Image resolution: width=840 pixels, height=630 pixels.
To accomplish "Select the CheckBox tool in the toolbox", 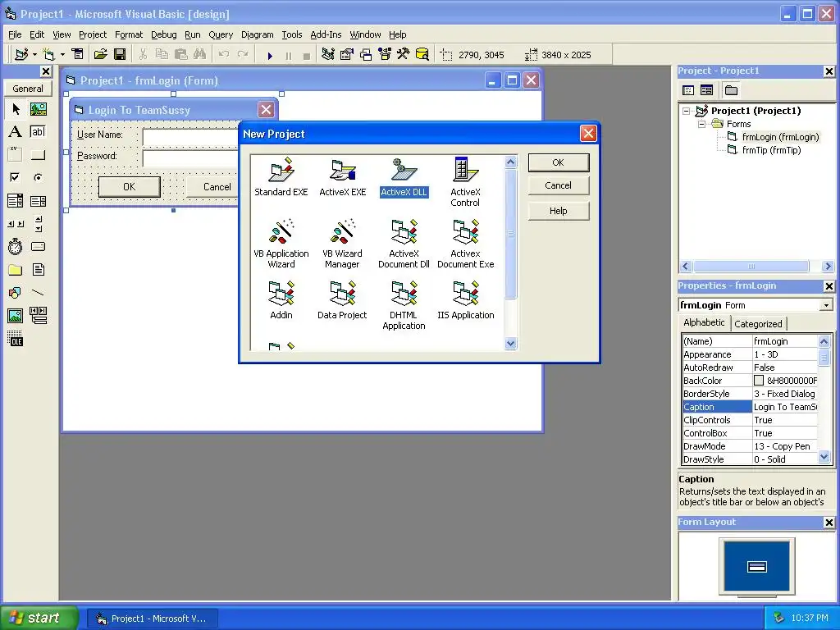I will pyautogui.click(x=16, y=177).
